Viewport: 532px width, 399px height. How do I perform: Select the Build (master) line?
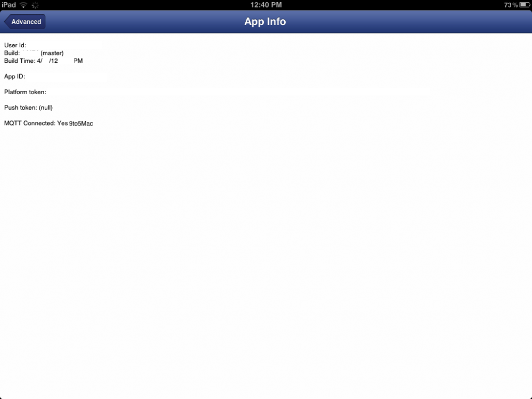[34, 53]
